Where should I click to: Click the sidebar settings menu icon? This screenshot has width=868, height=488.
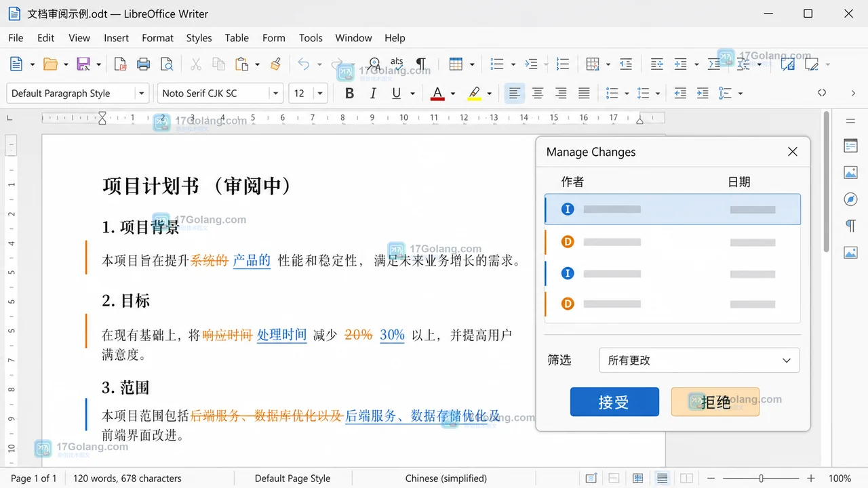tap(850, 121)
